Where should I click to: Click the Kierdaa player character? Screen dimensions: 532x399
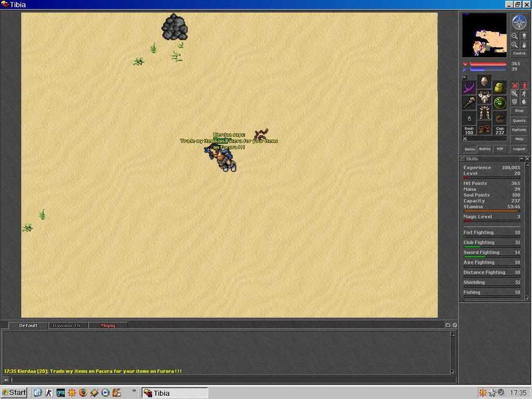click(220, 157)
